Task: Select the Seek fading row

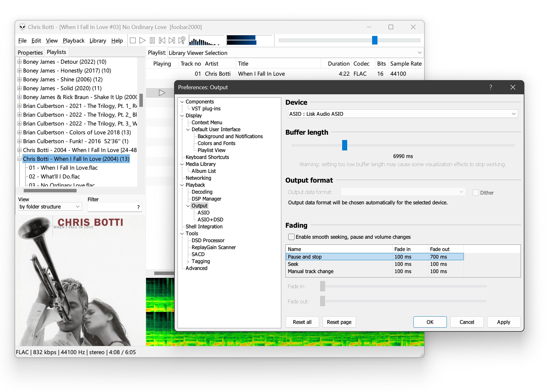Action: pyautogui.click(x=375, y=264)
